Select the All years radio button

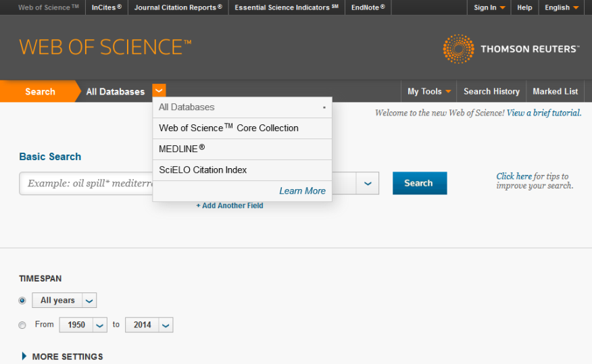pyautogui.click(x=22, y=301)
